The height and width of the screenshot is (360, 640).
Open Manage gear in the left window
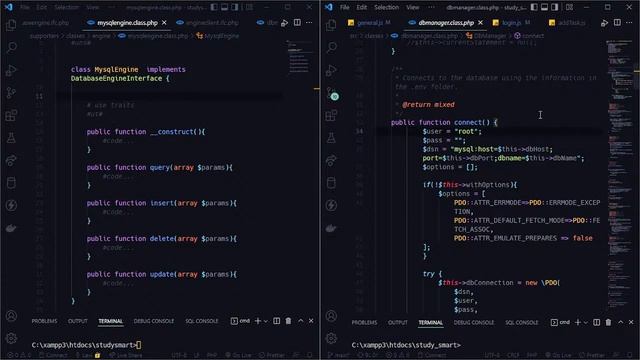pyautogui.click(x=11, y=338)
